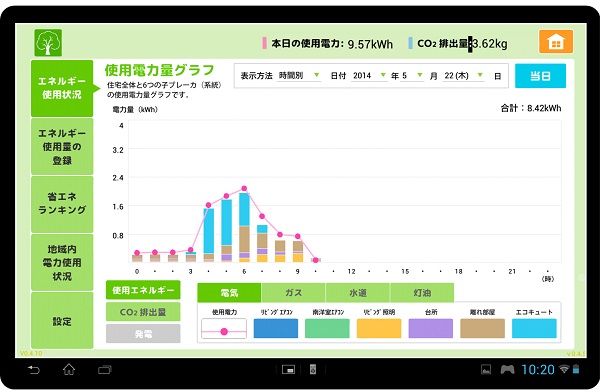Tap the orange home icon button
The image size is (600, 392).
[556, 42]
